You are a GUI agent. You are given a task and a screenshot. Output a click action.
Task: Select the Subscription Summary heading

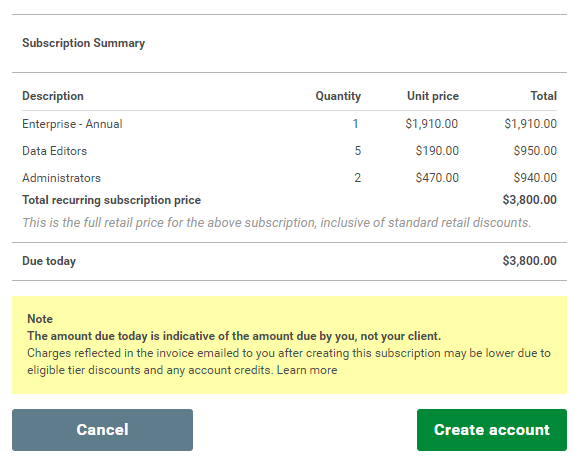point(83,43)
